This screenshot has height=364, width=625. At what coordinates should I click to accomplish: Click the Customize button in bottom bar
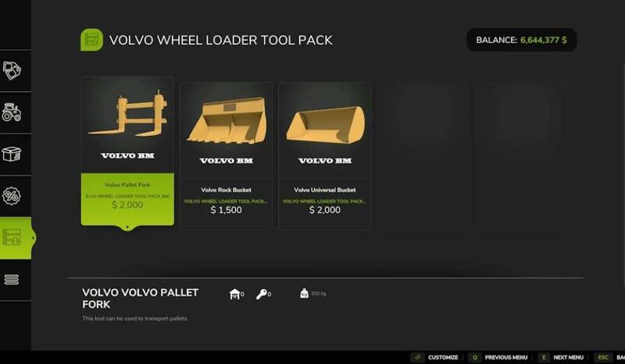[x=435, y=357]
